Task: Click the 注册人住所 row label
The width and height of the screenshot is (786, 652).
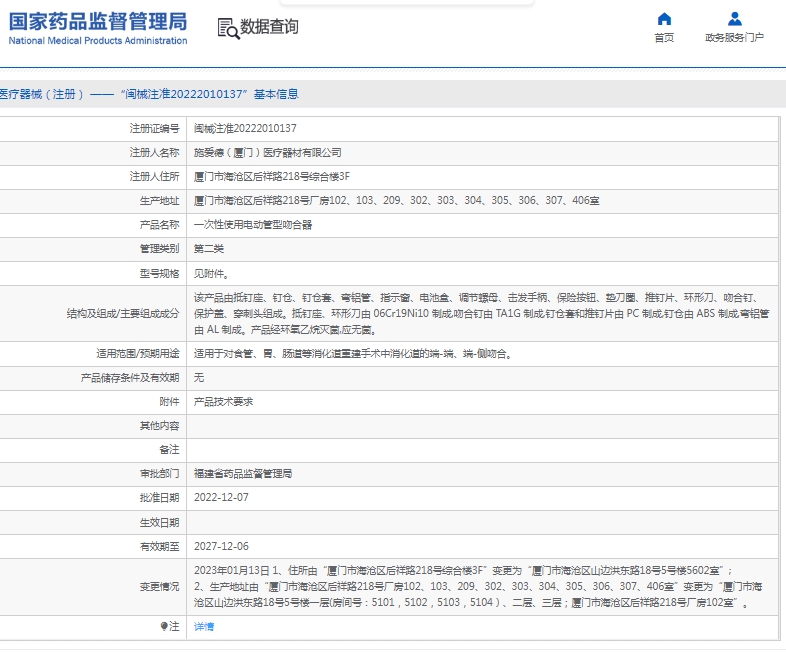Action: 154,176
